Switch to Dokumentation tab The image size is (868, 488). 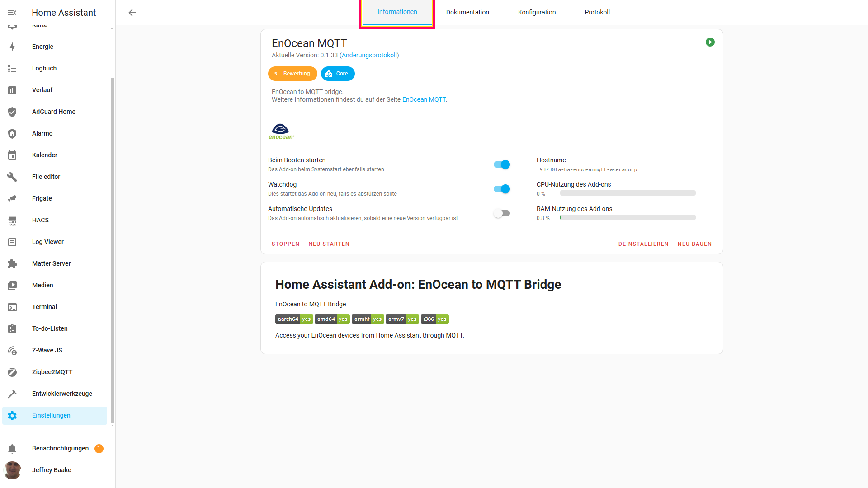pos(467,12)
